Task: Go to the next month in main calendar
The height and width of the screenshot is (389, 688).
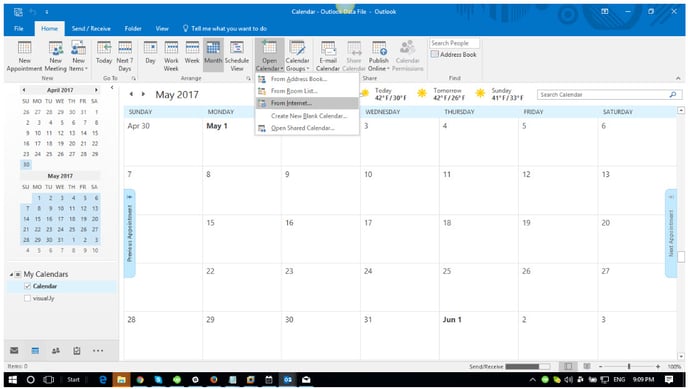Action: point(143,94)
